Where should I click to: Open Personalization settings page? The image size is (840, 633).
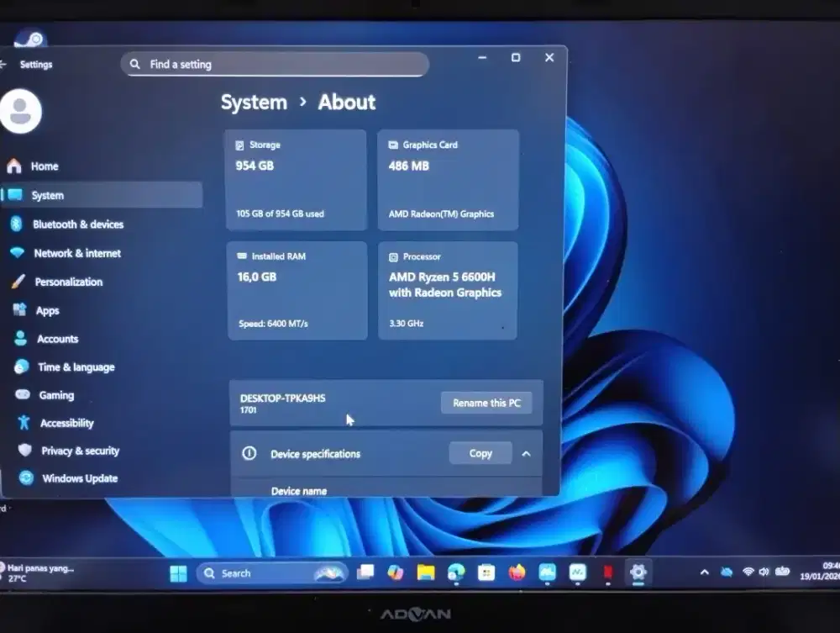point(68,282)
